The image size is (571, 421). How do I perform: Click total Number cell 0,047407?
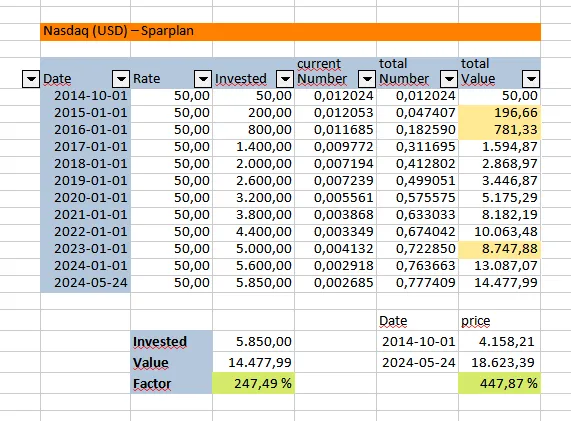click(417, 113)
